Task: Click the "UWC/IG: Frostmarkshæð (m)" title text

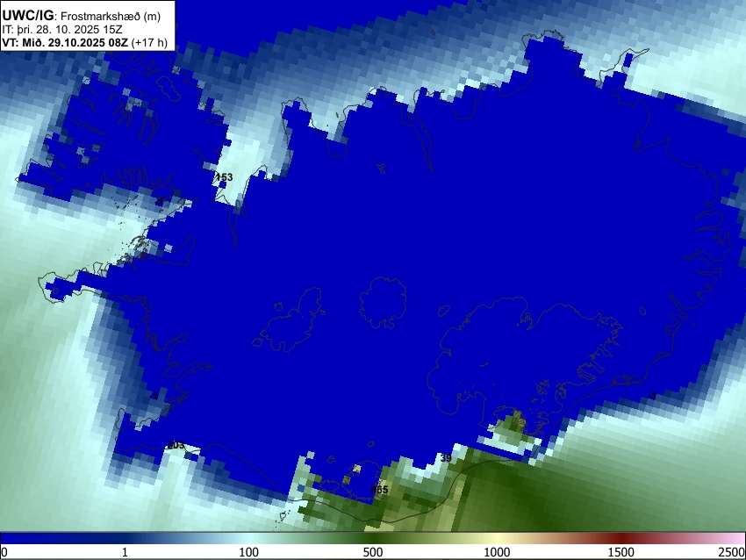Action: coord(82,16)
